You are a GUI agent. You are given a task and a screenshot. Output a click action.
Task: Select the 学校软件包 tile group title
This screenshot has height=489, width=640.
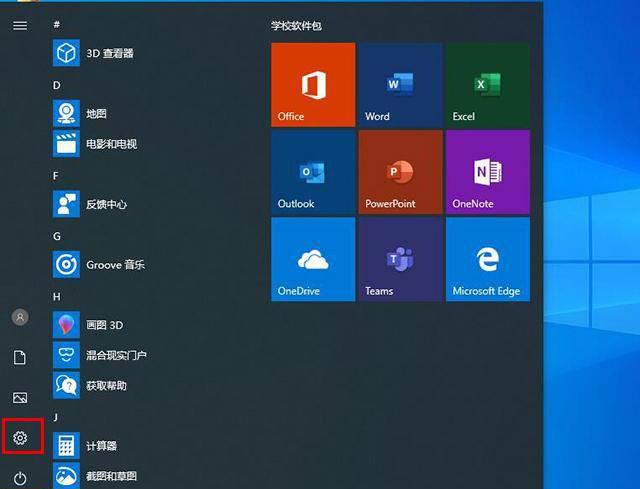pos(296,26)
